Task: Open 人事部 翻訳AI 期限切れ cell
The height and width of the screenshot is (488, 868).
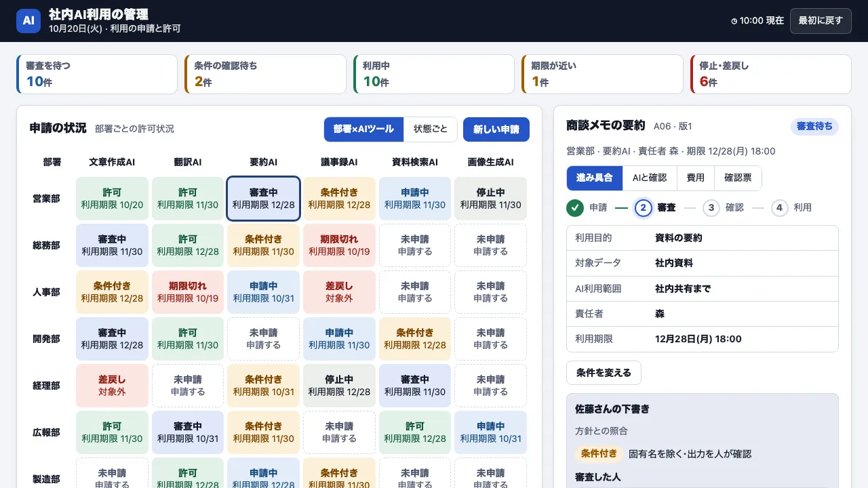Action: [x=188, y=292]
